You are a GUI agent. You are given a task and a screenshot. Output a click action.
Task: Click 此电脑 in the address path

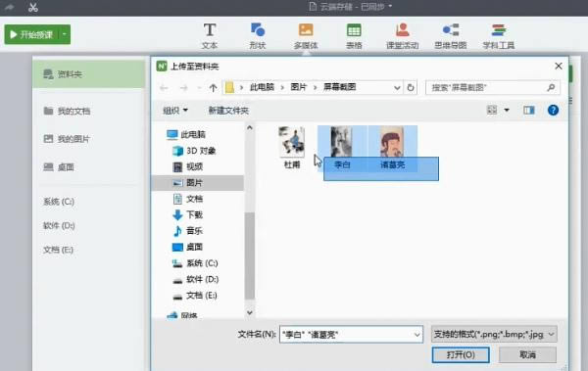point(262,87)
